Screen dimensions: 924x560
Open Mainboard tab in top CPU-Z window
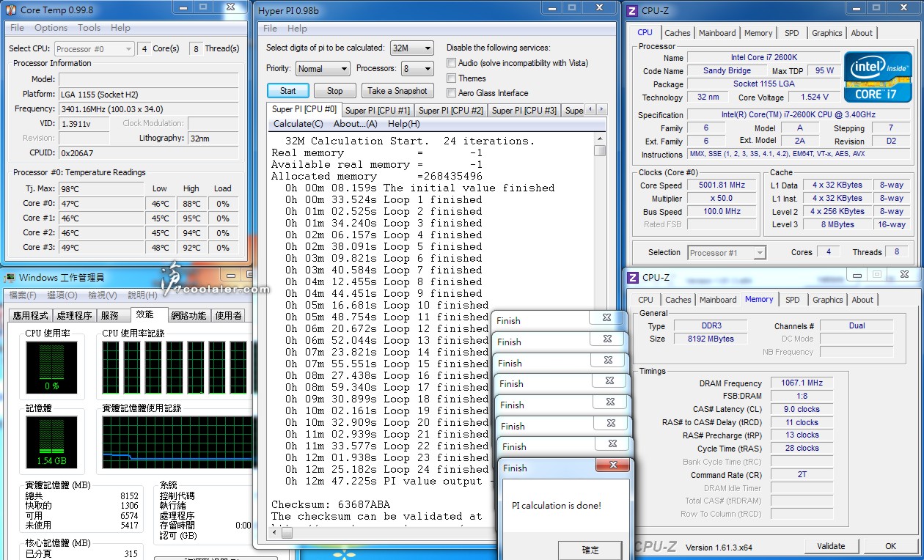(x=717, y=33)
